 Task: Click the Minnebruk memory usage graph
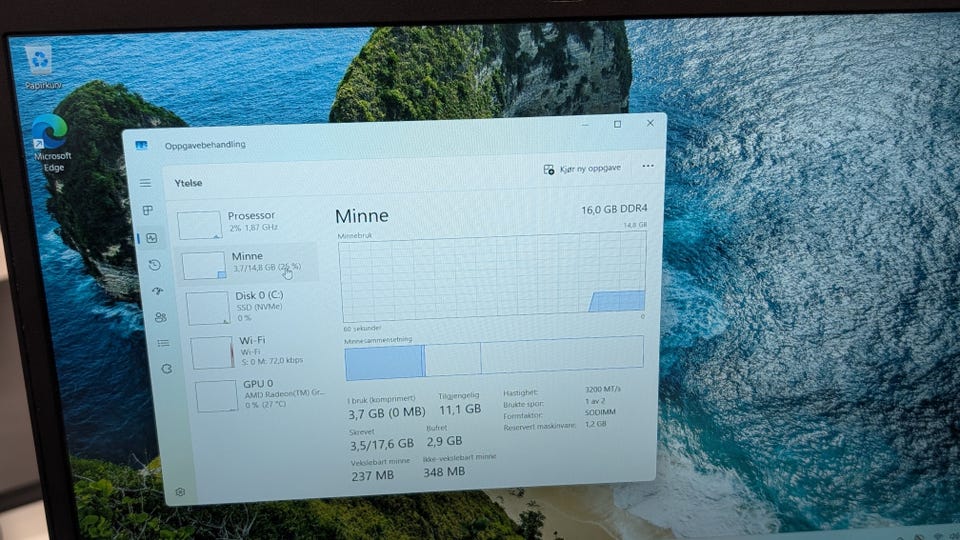click(493, 277)
